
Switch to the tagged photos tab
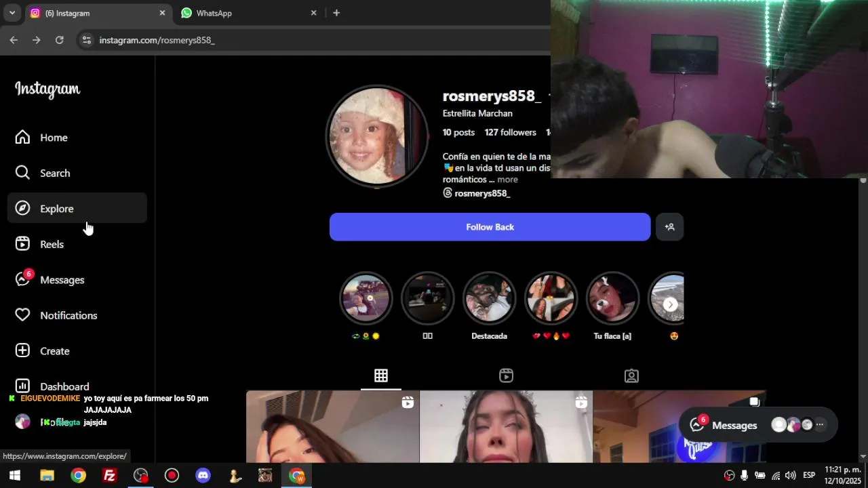point(631,375)
